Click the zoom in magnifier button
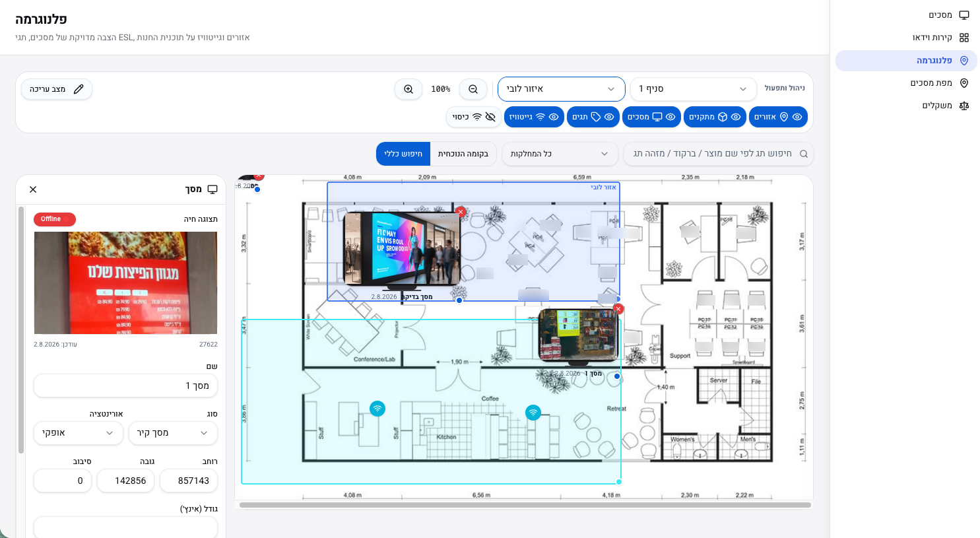This screenshot has width=980, height=538. [x=408, y=89]
